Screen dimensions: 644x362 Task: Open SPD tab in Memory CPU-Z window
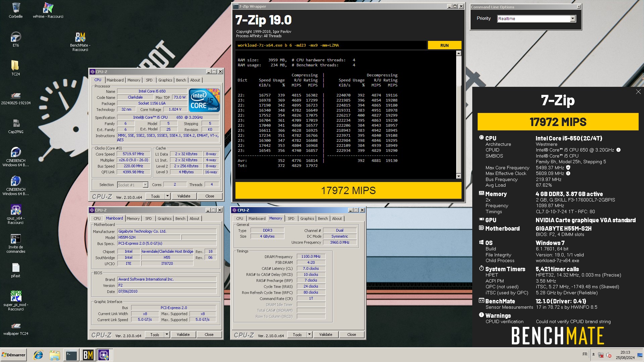coord(291,219)
